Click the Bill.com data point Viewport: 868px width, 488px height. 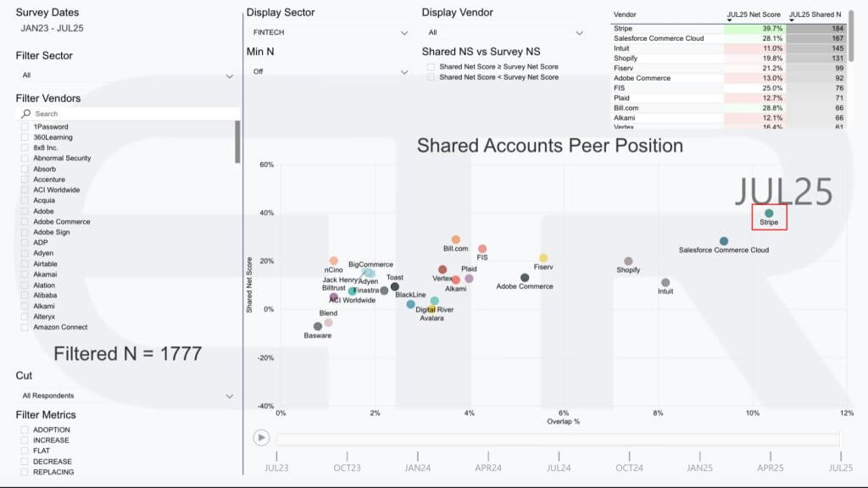(x=456, y=240)
